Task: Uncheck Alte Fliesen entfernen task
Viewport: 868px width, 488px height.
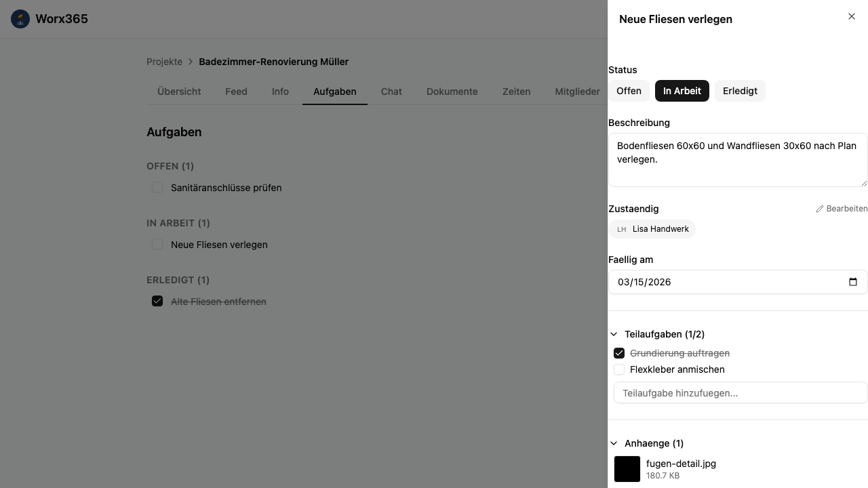Action: pos(157,301)
